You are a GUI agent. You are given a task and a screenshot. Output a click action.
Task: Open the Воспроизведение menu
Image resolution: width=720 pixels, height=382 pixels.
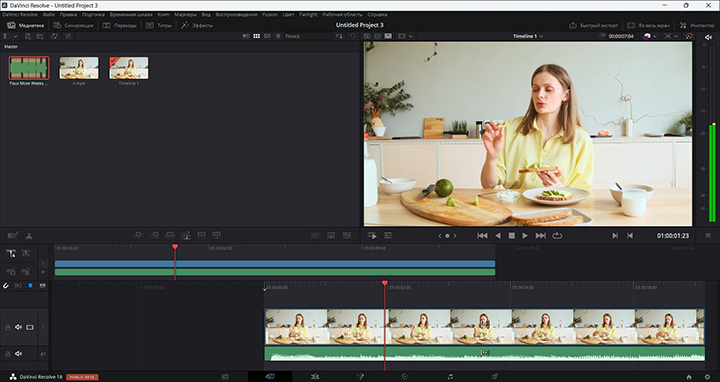236,15
